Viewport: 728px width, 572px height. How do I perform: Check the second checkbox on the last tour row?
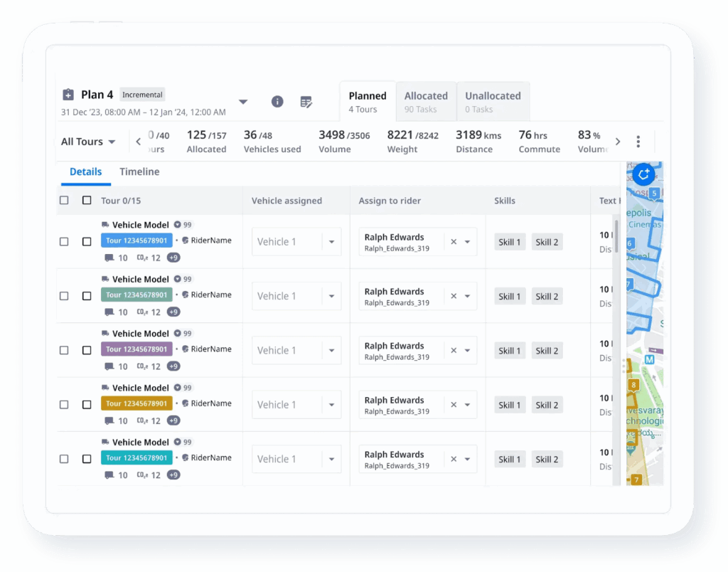click(x=87, y=458)
